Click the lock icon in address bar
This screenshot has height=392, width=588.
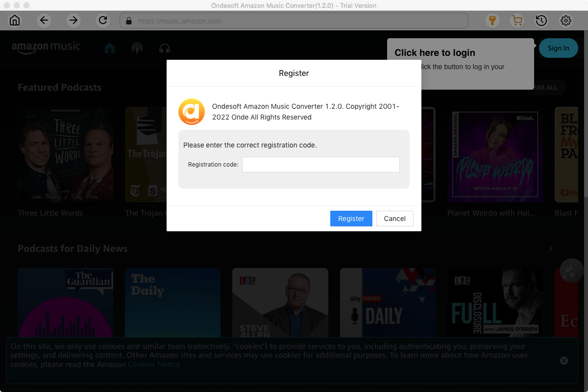[129, 21]
